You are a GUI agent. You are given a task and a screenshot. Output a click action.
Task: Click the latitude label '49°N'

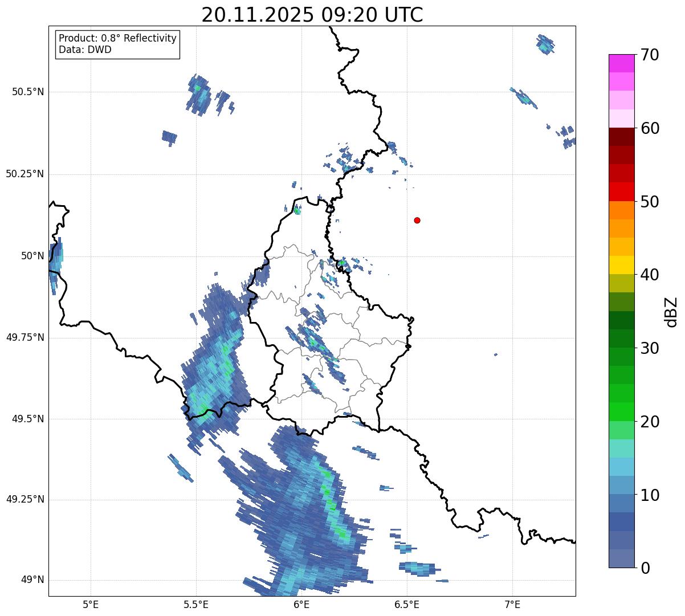tap(32, 580)
